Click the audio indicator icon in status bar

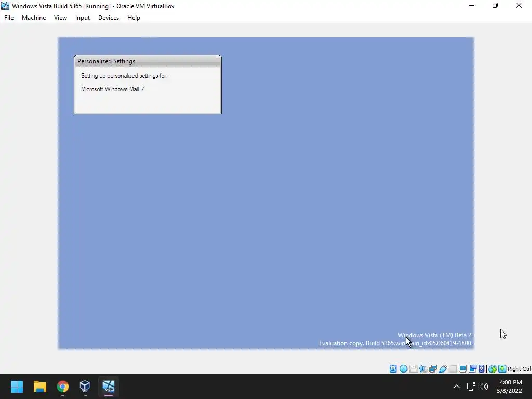coord(423,369)
